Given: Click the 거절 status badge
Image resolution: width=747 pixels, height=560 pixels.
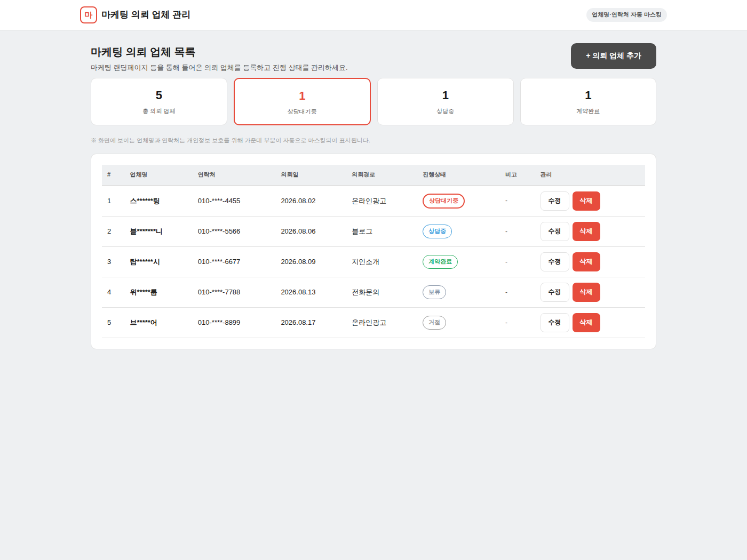Looking at the screenshot, I should (x=434, y=323).
